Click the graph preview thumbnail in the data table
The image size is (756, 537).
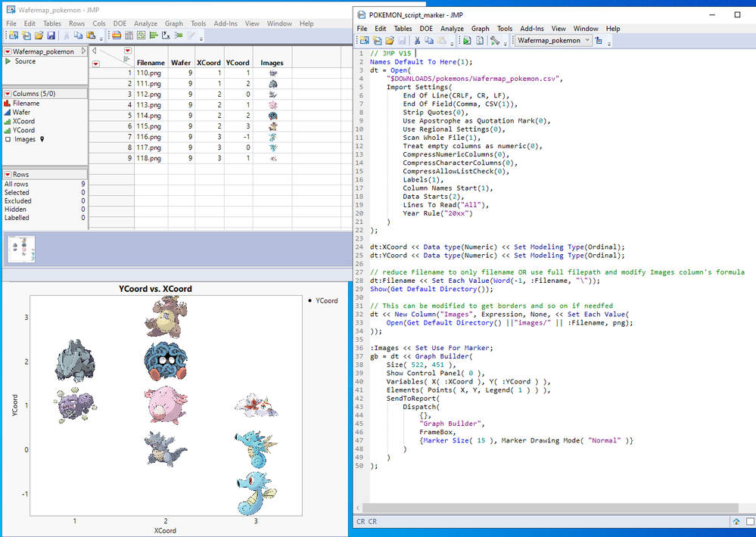click(20, 248)
